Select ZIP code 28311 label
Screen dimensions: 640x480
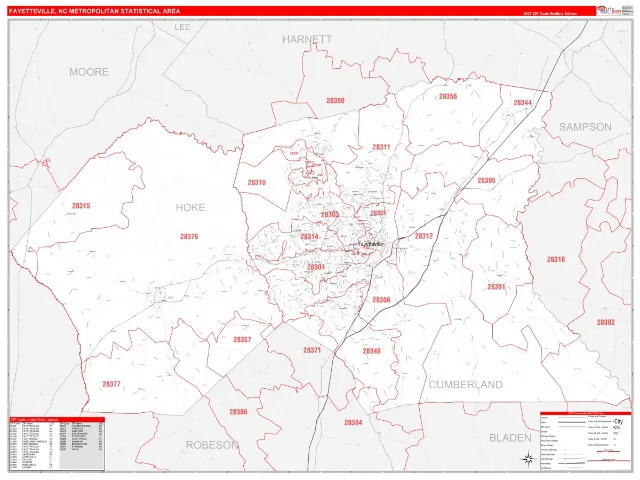click(x=381, y=147)
